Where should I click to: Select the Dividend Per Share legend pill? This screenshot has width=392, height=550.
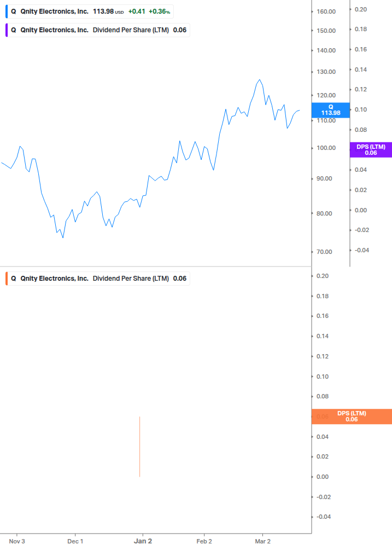click(x=98, y=30)
